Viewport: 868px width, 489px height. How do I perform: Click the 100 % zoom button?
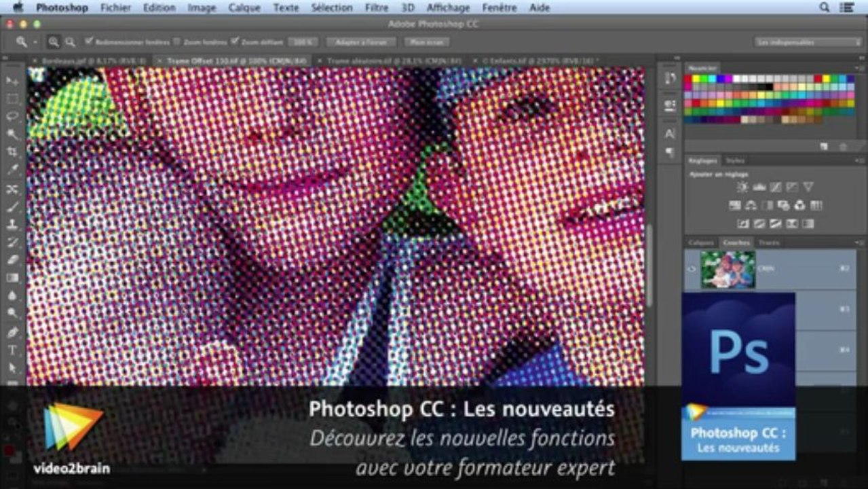coord(303,42)
